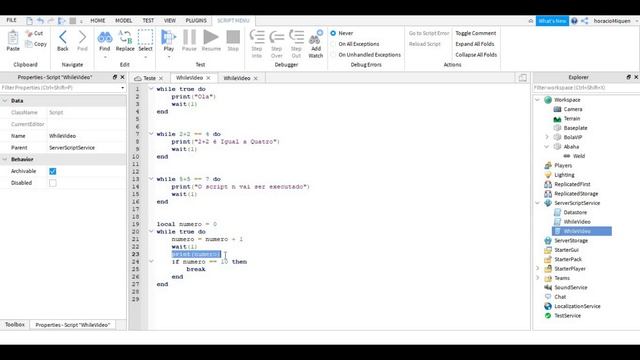Click the Paste clipboard icon
This screenshot has height=360, width=640.
[13, 38]
